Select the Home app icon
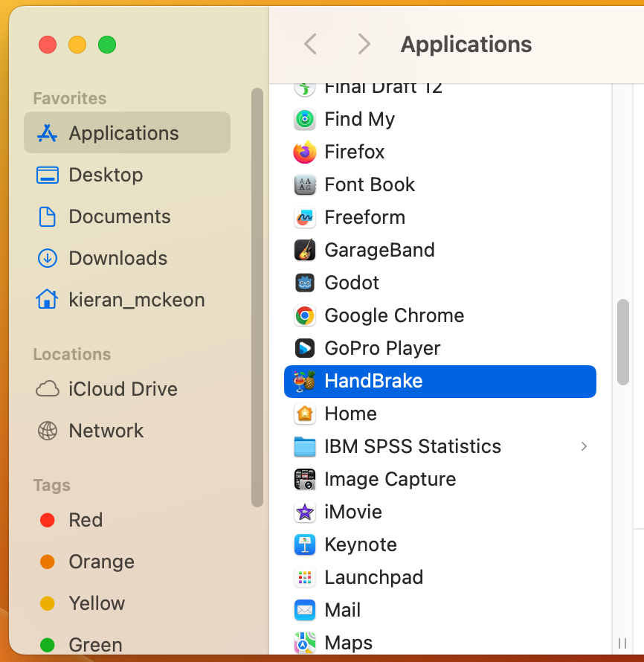This screenshot has width=644, height=662. pos(304,414)
